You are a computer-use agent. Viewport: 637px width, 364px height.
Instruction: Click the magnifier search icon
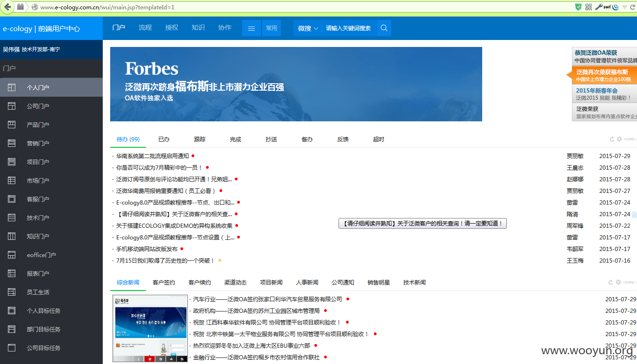384,28
